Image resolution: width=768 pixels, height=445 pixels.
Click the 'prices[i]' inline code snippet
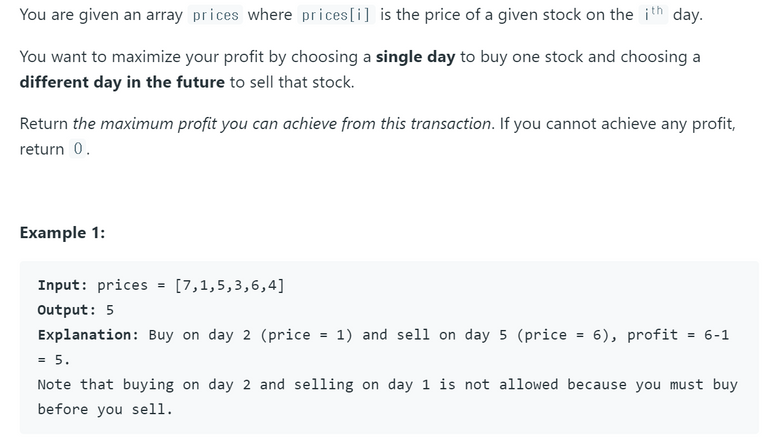(336, 15)
